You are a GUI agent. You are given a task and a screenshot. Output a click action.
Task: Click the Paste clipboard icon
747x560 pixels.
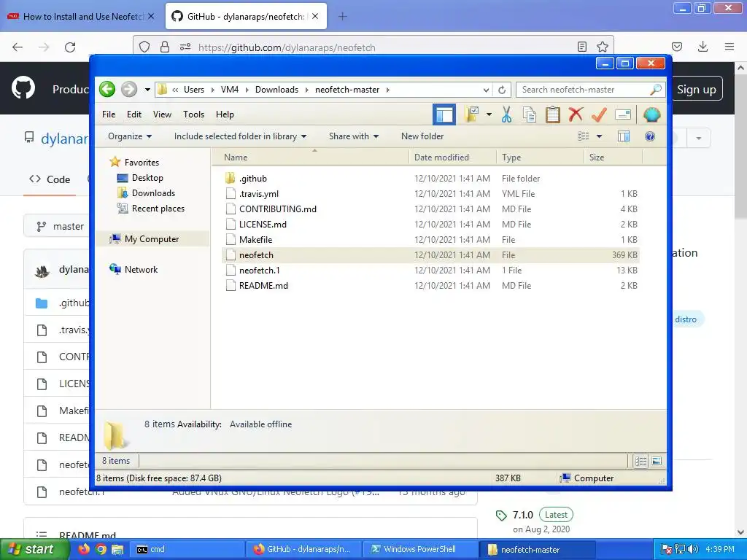[553, 114]
